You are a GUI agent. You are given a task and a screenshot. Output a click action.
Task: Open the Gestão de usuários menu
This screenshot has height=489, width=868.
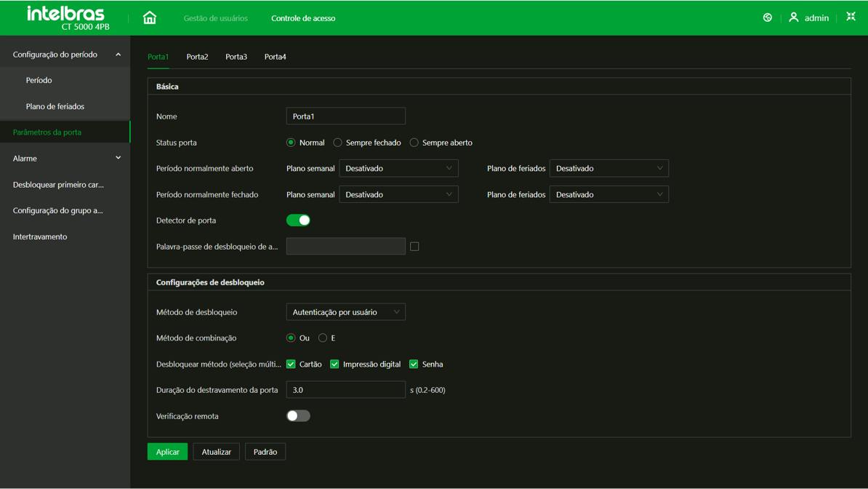pos(215,18)
